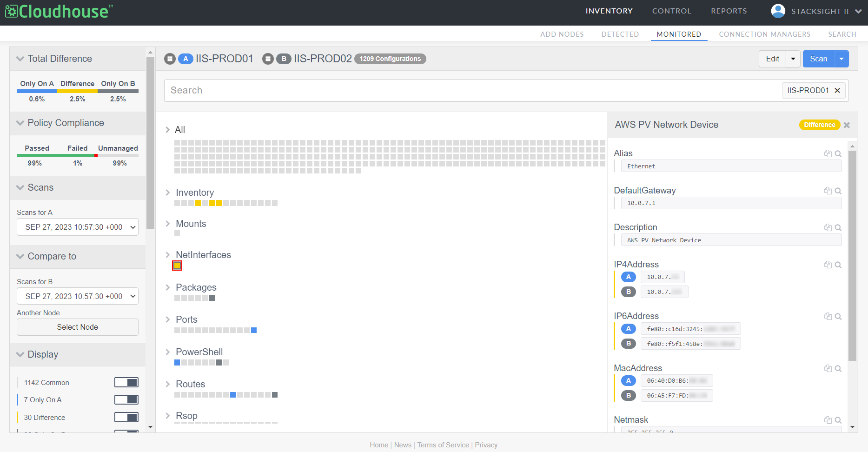Search for the Description value

(x=838, y=227)
